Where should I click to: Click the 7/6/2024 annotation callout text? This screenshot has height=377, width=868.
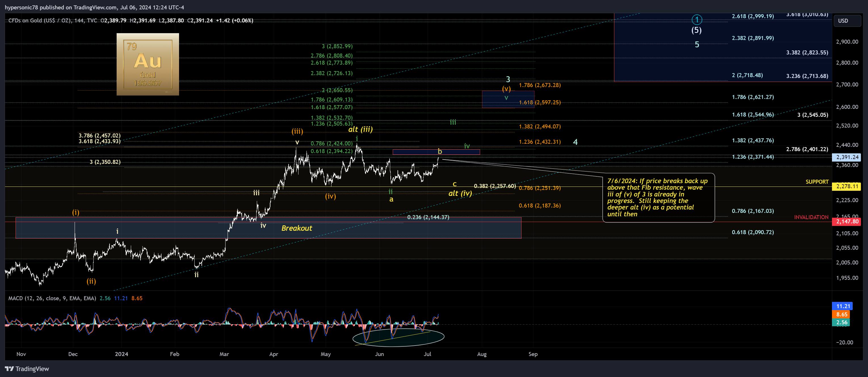click(x=657, y=197)
